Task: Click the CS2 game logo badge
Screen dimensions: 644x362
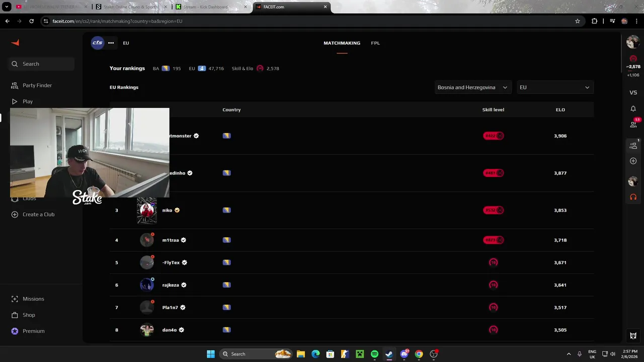Action: 98,43
